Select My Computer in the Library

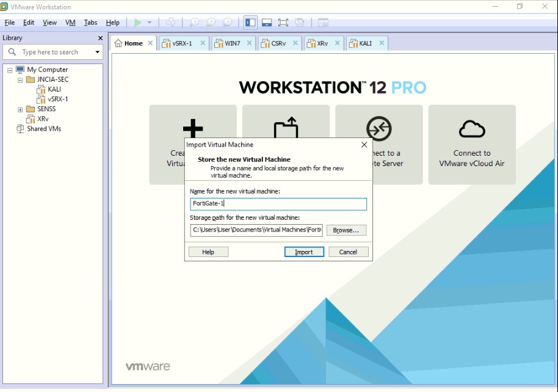click(48, 70)
